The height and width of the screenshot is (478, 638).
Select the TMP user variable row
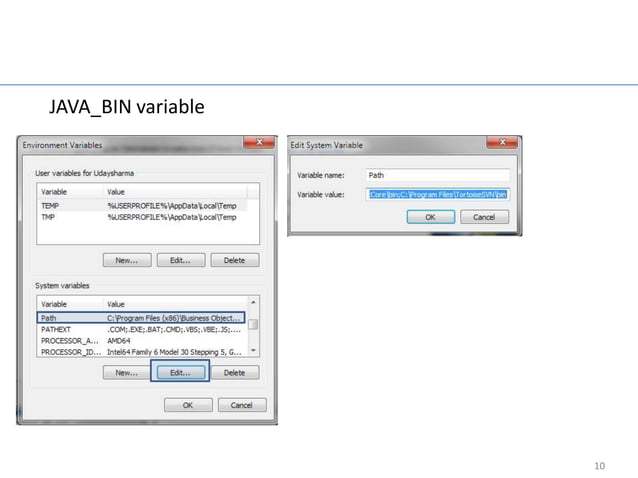142,217
